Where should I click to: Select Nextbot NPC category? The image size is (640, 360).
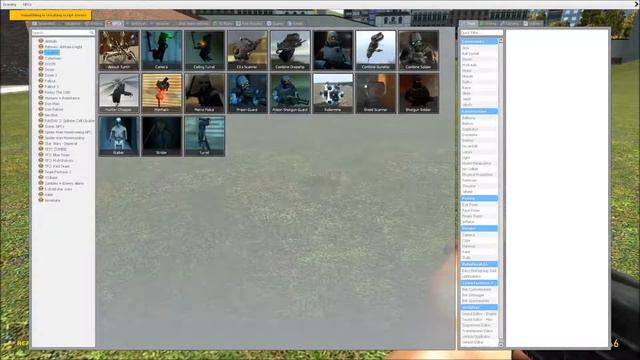click(51, 115)
